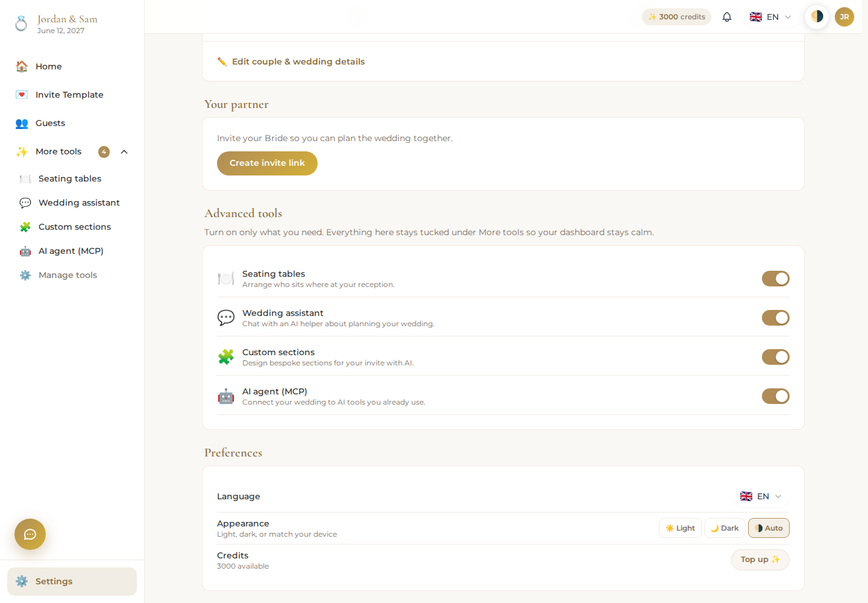The width and height of the screenshot is (868, 603).
Task: Disable the Seating tables toggle
Action: click(776, 279)
